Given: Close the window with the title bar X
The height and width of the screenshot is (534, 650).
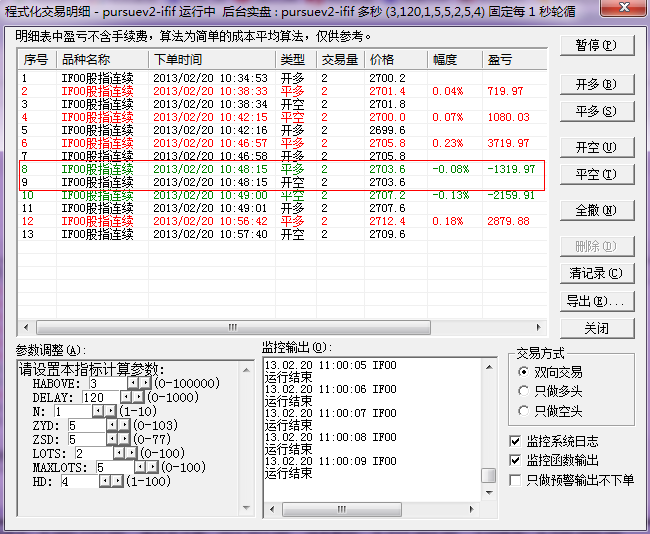Looking at the screenshot, I should tap(624, 7).
